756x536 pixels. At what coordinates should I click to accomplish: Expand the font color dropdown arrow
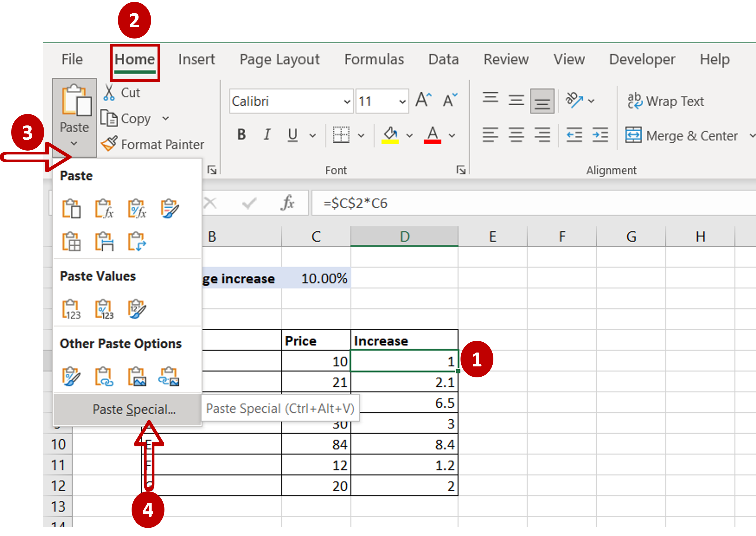pos(452,136)
